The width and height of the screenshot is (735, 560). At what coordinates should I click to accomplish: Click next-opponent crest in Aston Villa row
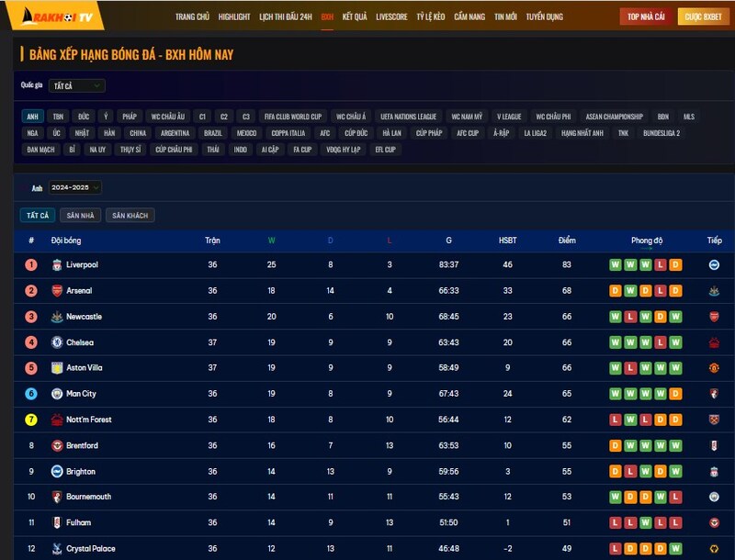point(714,368)
